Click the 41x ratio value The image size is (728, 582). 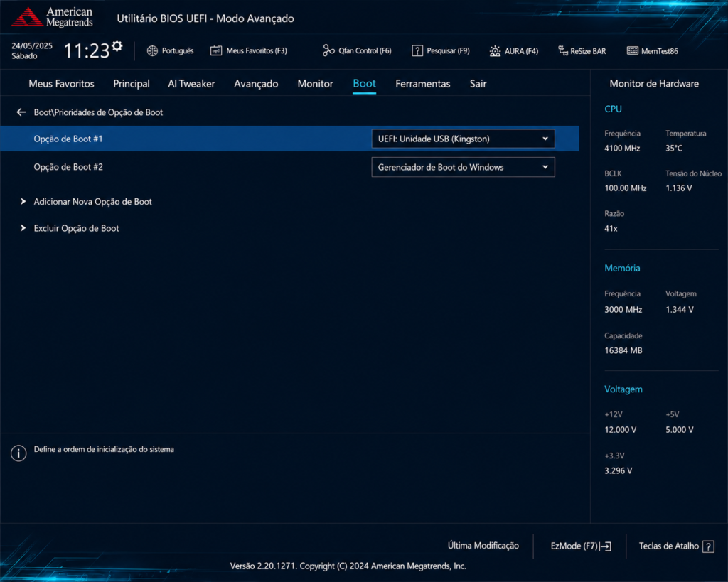pos(611,229)
